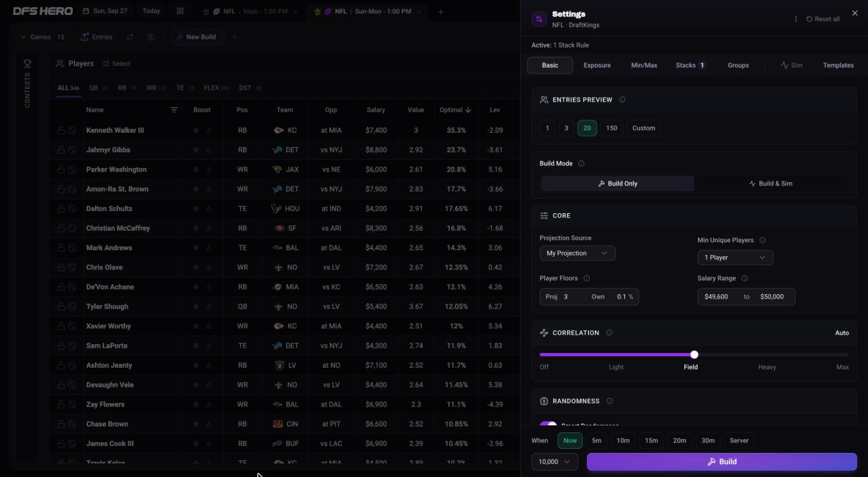Click the swap arrows icon next to Entries
868x477 pixels.
(x=130, y=37)
